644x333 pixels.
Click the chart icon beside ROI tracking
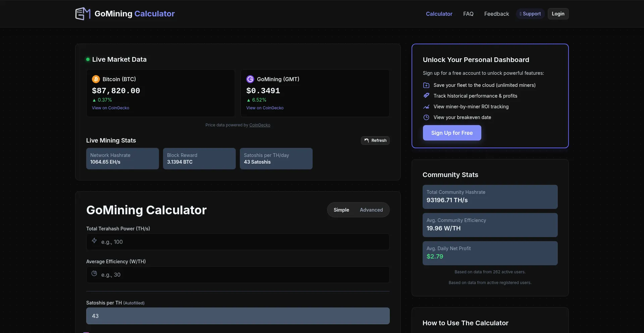426,107
